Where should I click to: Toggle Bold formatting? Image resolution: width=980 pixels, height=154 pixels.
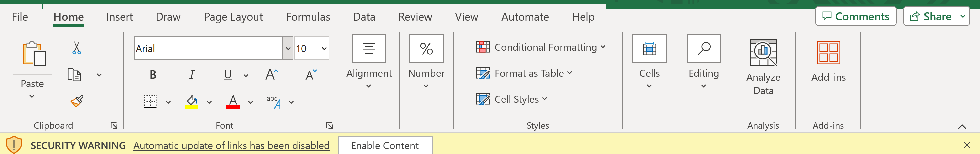click(153, 75)
